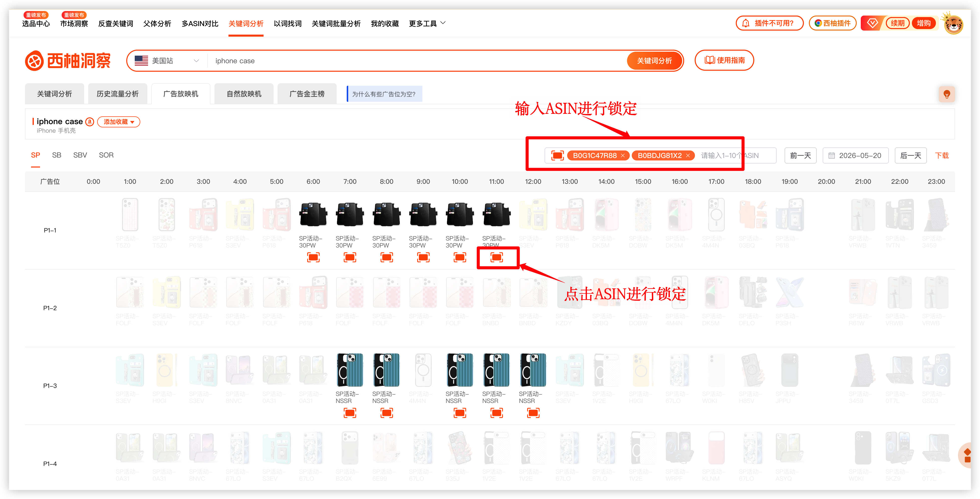Switch to the 广告放映机 tab
980x499 pixels.
click(x=181, y=94)
